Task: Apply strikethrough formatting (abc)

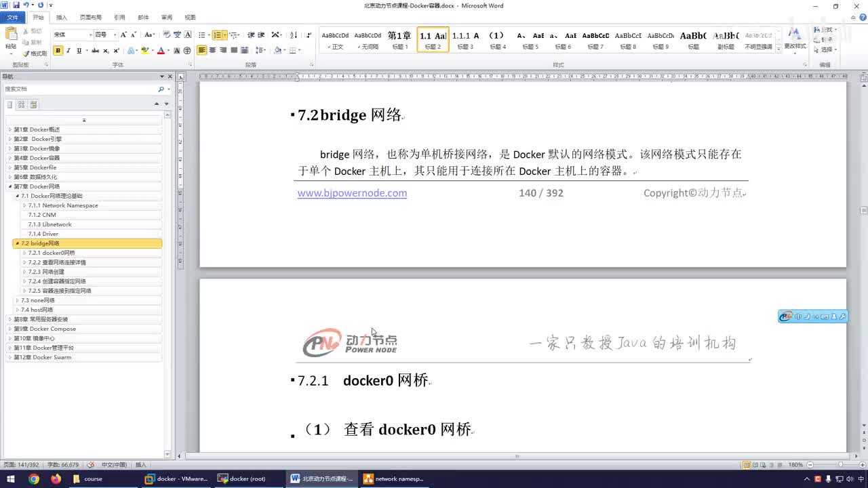Action: (95, 51)
